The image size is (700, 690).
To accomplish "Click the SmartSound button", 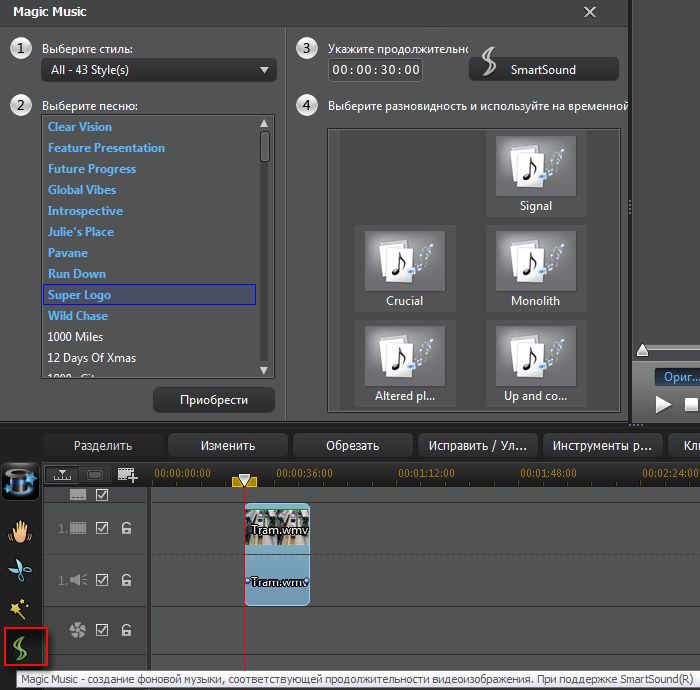I will click(543, 69).
